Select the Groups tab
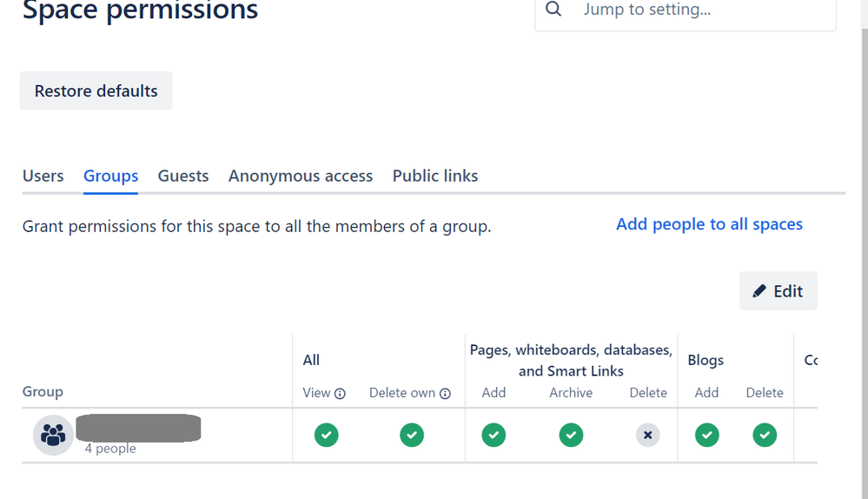 (x=111, y=176)
